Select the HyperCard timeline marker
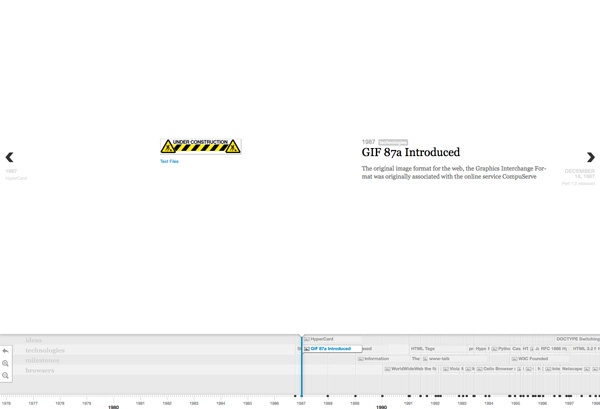Screen dimensions: 600x409 (319, 339)
